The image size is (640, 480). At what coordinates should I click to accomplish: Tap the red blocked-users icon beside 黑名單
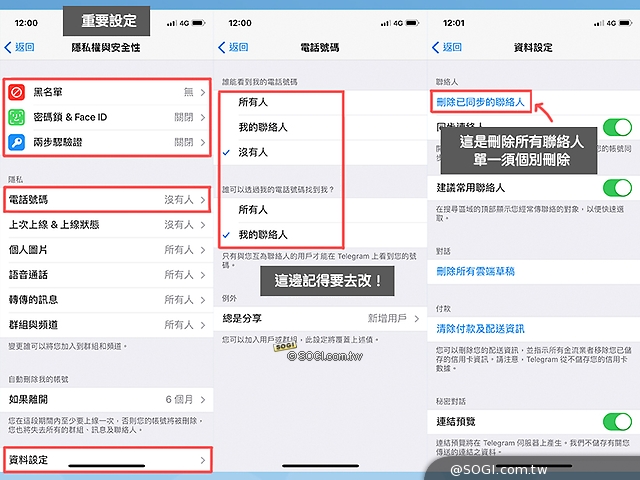pyautogui.click(x=17, y=92)
